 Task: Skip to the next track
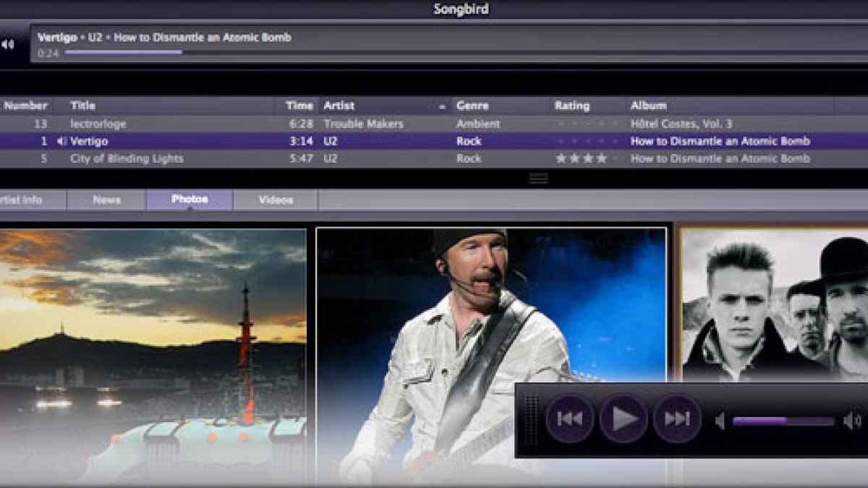click(677, 419)
